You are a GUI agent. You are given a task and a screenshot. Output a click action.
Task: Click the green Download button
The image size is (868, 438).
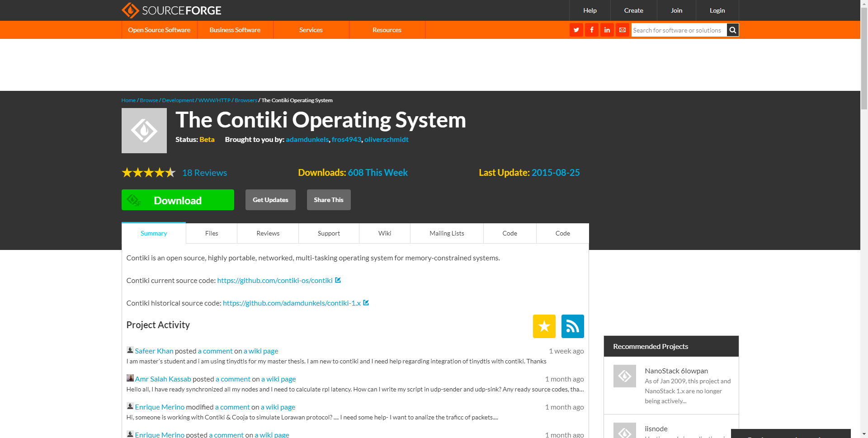[178, 200]
